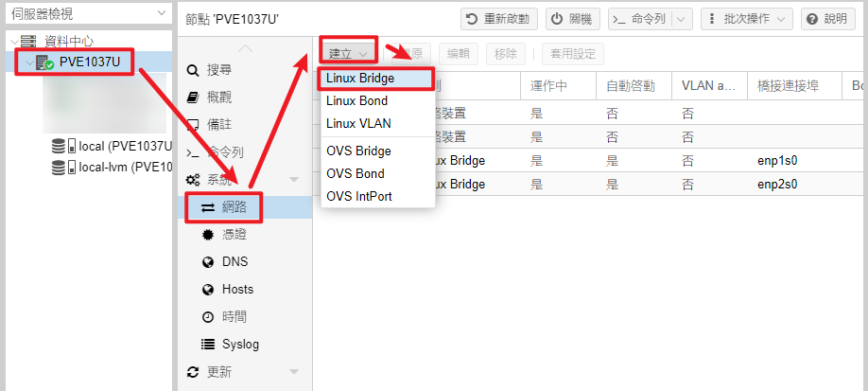This screenshot has width=868, height=391.
Task: Select OVS Bond menu entry
Action: pyautogui.click(x=356, y=173)
